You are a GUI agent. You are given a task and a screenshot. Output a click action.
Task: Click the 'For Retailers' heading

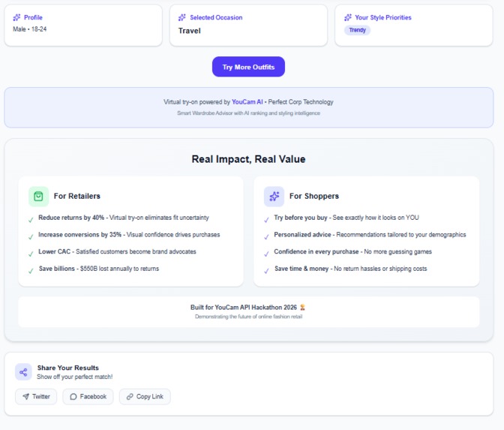(77, 196)
